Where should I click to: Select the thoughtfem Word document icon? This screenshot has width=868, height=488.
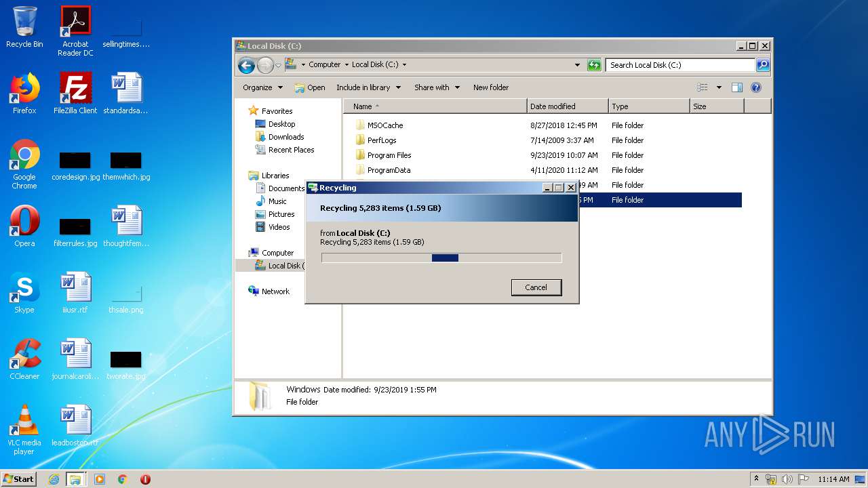pos(126,226)
